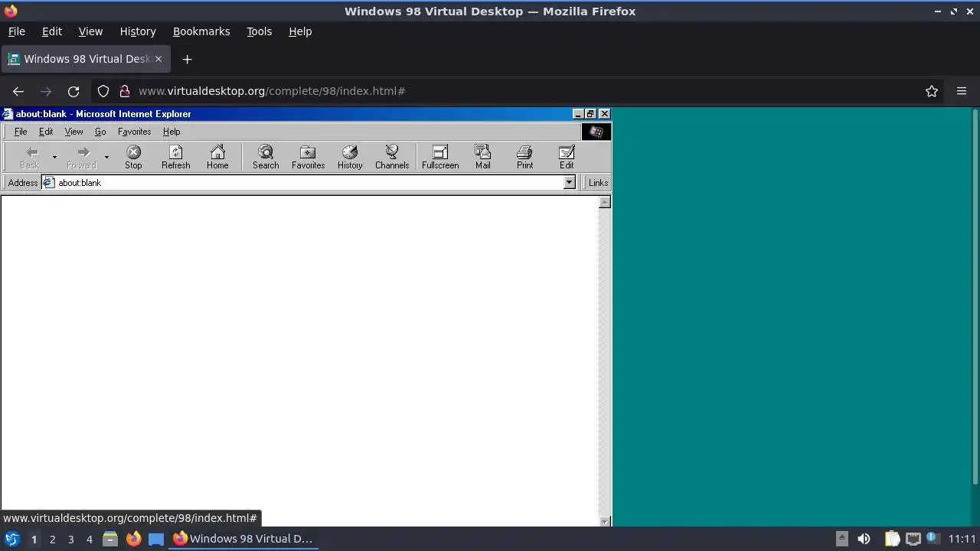Image resolution: width=980 pixels, height=551 pixels.
Task: Click the clipboard icon in system tray
Action: (892, 539)
